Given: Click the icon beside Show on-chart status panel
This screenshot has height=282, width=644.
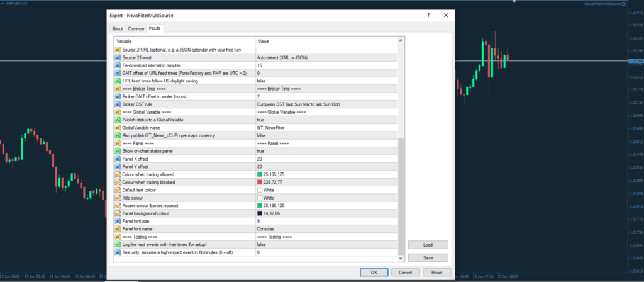Looking at the screenshot, I should click(x=118, y=151).
